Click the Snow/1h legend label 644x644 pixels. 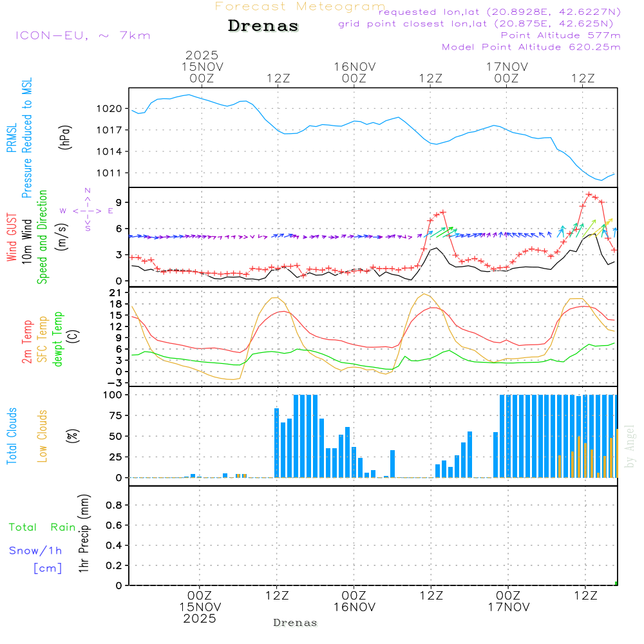[x=35, y=551]
